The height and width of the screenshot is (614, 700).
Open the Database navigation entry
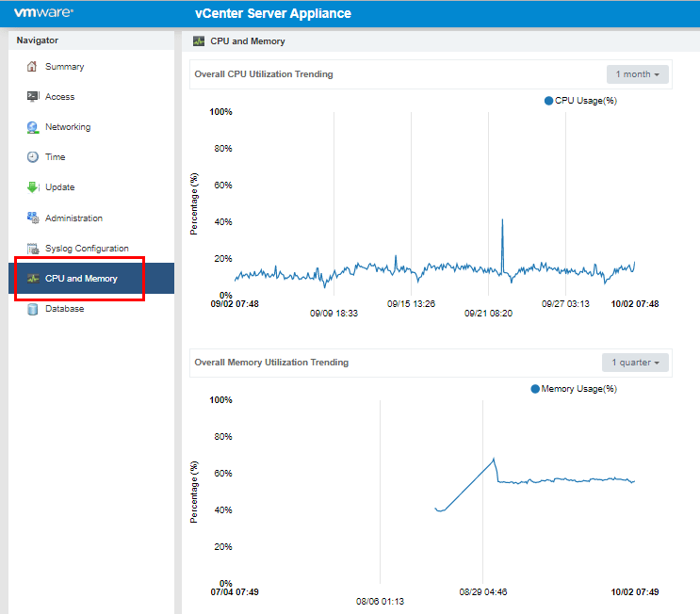(x=64, y=309)
